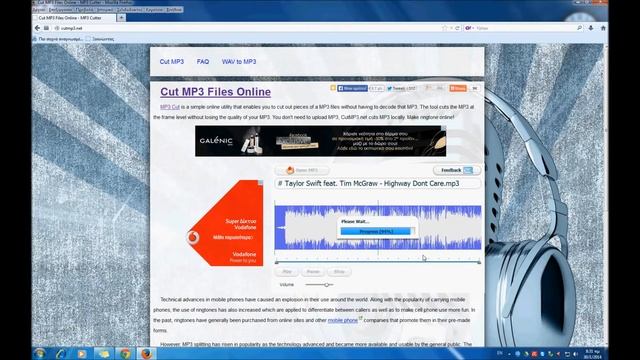This screenshot has height=360, width=640.
Task: Click the Play button under the waveform
Action: [x=287, y=271]
